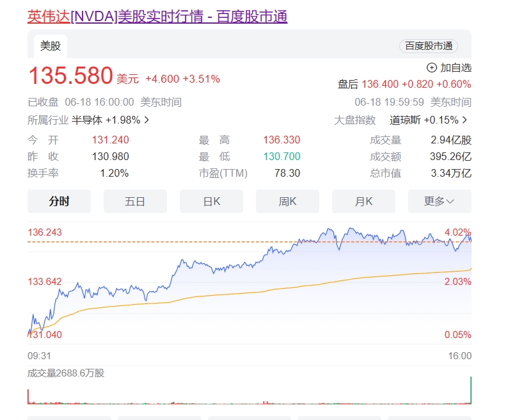
Task: Select the 美股 market tab
Action: [51, 46]
